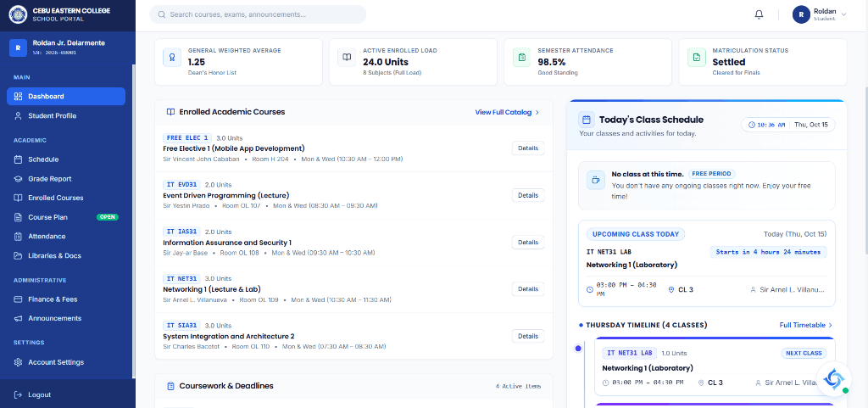Click the Today's Class Schedule calendar icon

[587, 120]
